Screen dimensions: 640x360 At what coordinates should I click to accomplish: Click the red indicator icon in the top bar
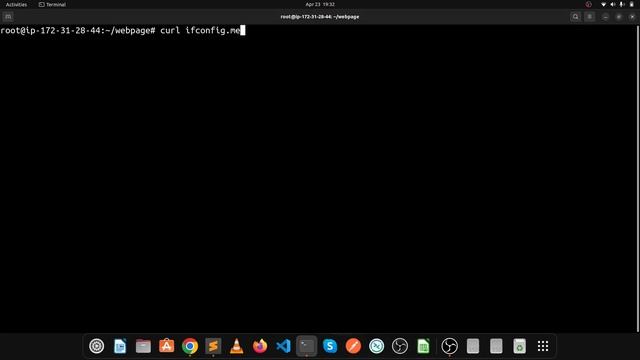pos(589,4)
